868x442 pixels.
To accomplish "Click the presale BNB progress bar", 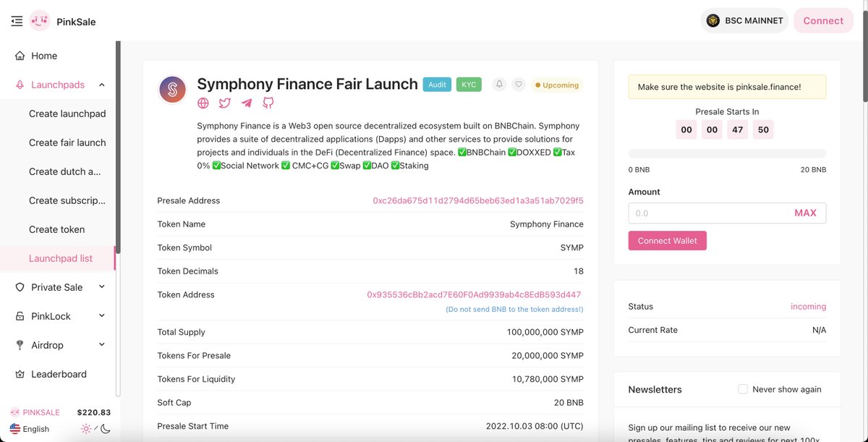I will click(x=727, y=153).
